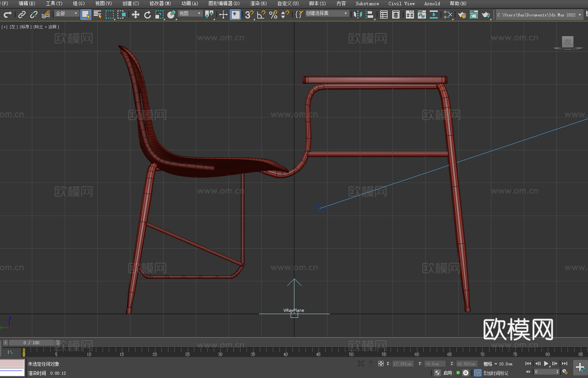Select the Unlink Selection tool
588x378 pixels.
34,14
